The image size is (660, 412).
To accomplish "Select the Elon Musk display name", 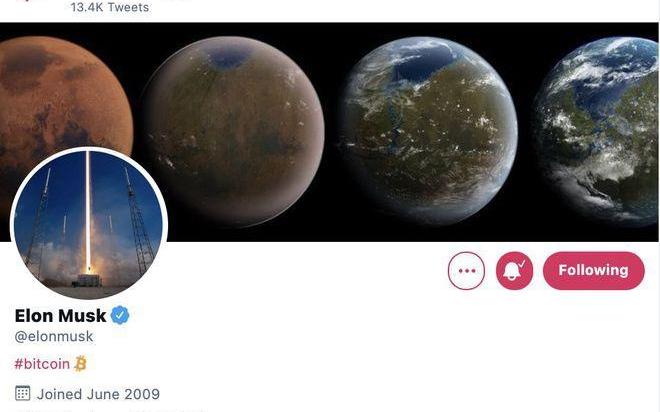I will tap(60, 316).
